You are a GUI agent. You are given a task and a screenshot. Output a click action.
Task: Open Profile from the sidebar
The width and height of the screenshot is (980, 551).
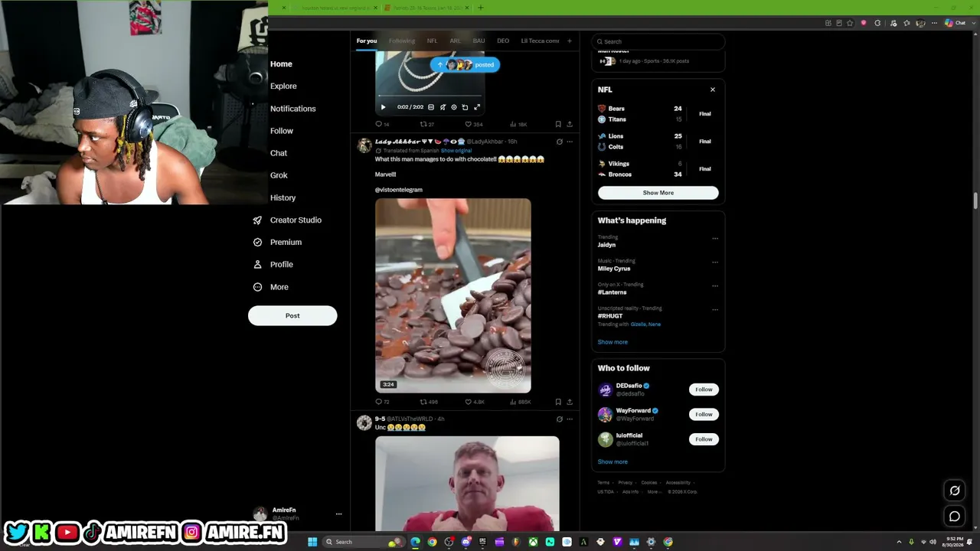273,264
